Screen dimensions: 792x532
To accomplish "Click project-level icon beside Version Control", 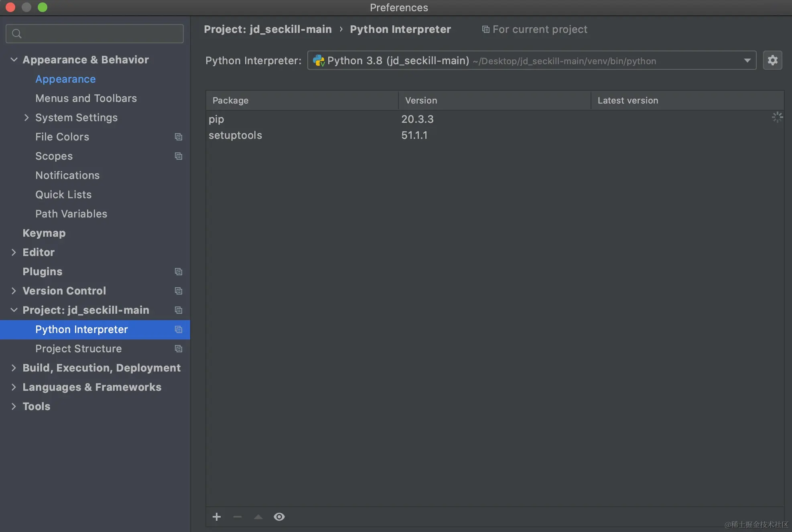I will point(179,291).
